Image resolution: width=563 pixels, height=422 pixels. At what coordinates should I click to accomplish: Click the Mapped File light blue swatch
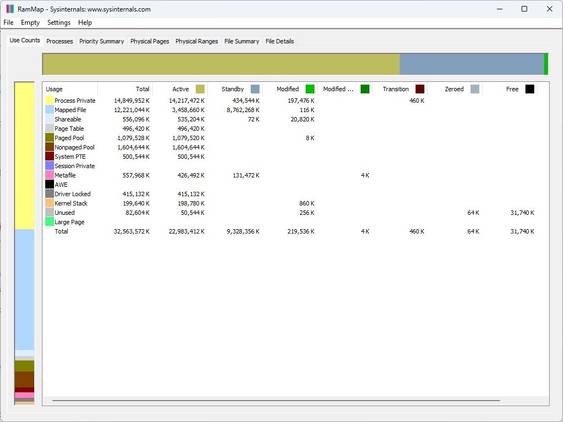tap(50, 110)
